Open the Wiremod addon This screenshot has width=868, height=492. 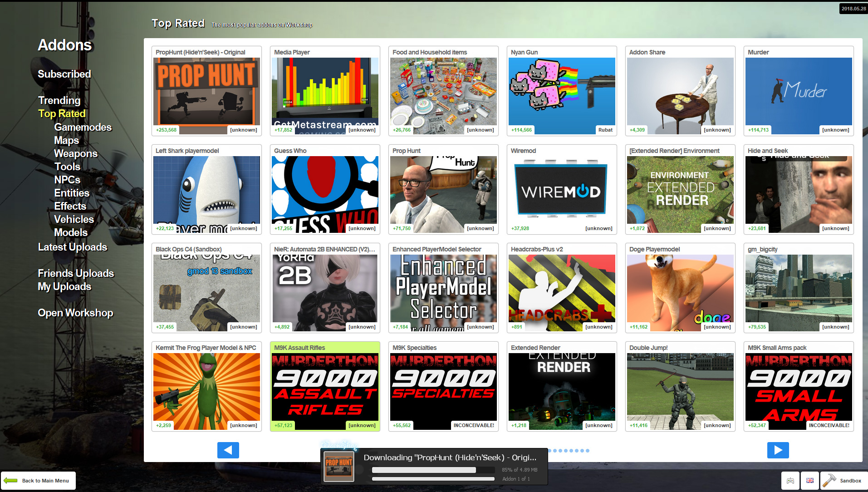pos(562,189)
